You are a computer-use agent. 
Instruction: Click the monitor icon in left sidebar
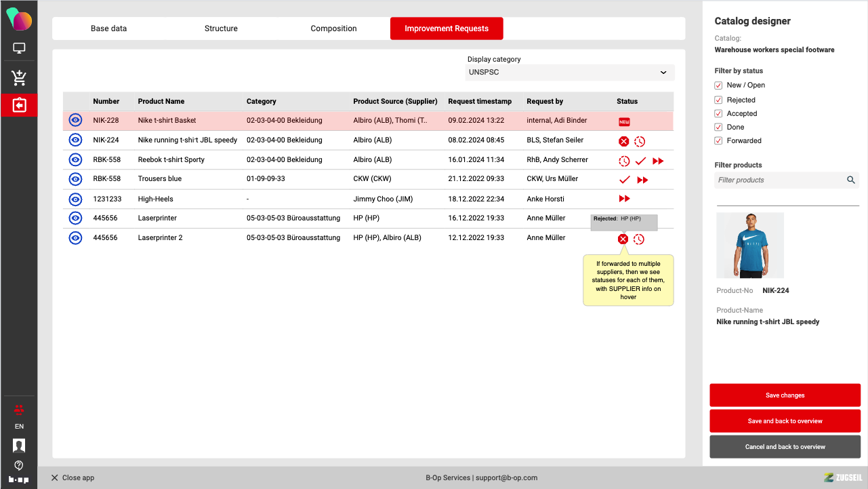[19, 49]
